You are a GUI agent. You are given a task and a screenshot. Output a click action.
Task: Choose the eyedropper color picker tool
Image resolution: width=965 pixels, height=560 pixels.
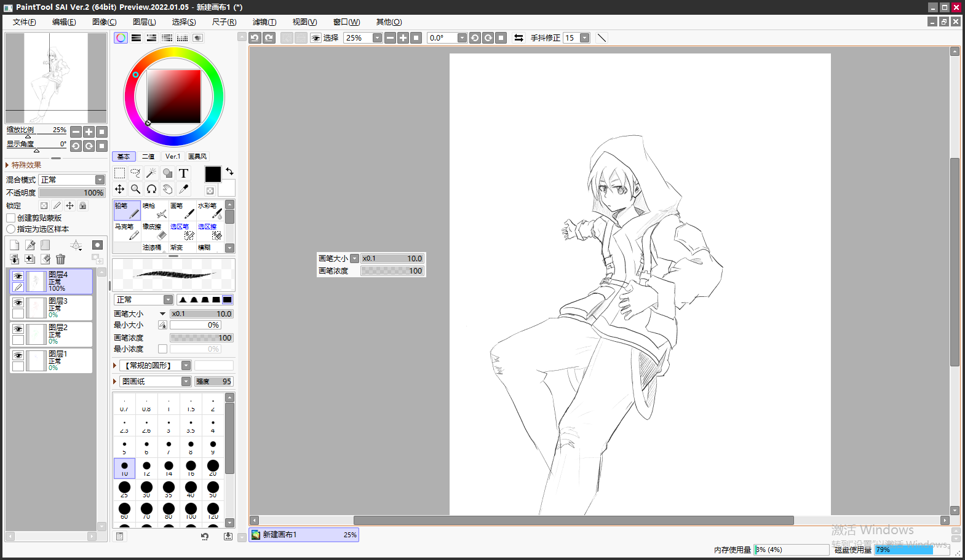183,189
